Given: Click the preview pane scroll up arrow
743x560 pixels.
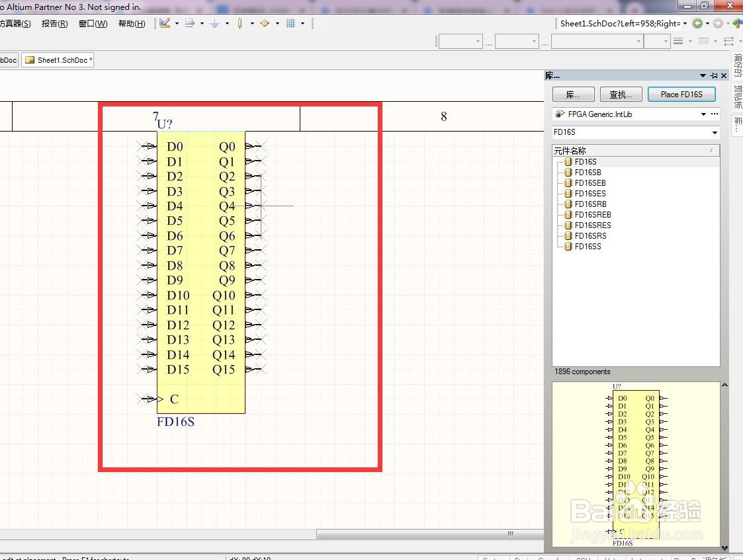Looking at the screenshot, I should 724,385.
